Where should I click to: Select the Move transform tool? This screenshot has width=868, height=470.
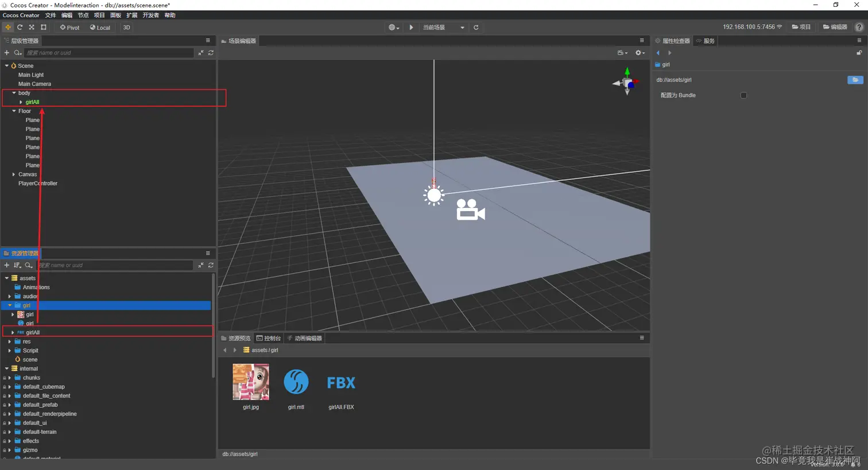(8, 27)
